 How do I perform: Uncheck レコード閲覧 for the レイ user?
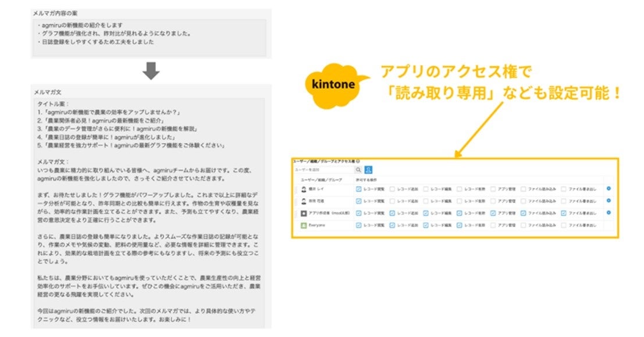coord(358,189)
